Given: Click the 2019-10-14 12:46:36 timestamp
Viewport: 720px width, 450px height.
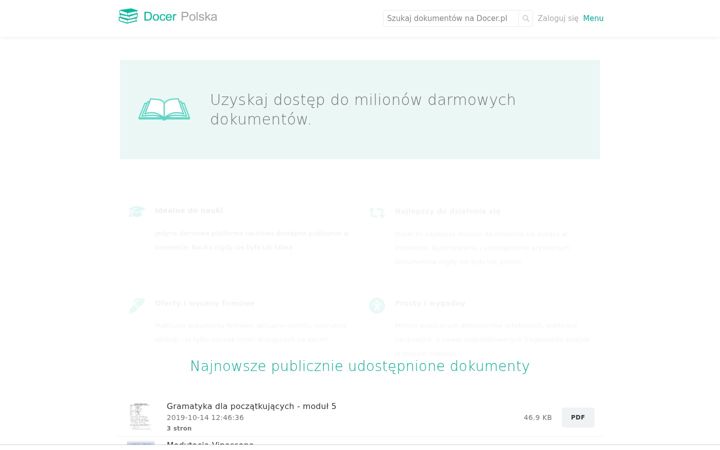Looking at the screenshot, I should tap(205, 417).
